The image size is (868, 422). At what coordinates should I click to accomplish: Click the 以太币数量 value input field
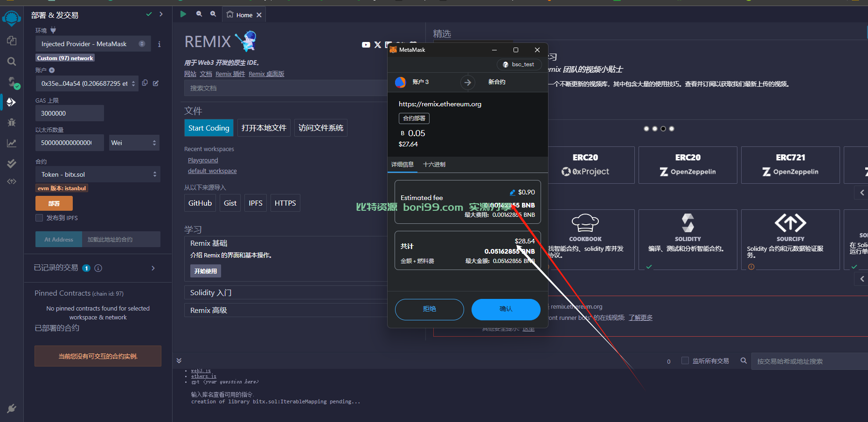point(69,143)
